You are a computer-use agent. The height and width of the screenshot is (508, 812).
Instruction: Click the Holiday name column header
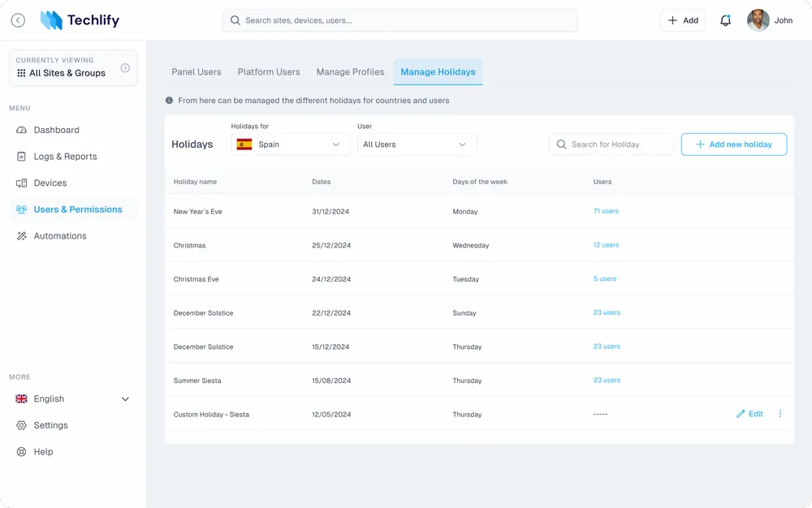pyautogui.click(x=195, y=182)
